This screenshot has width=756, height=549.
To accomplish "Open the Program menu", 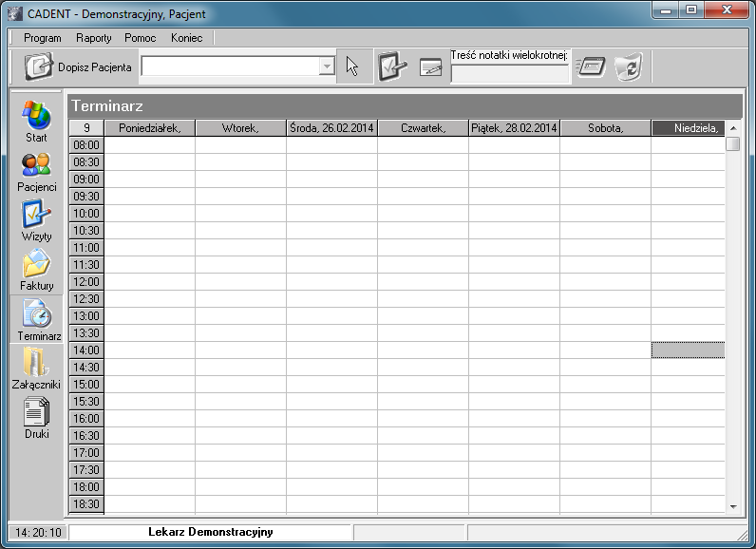I will tap(43, 38).
